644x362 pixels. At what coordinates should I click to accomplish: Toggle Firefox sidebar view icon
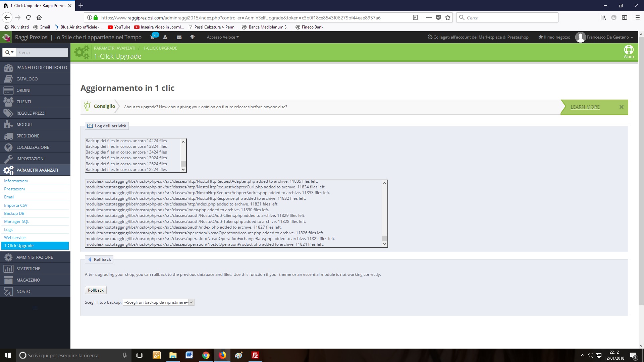(624, 17)
